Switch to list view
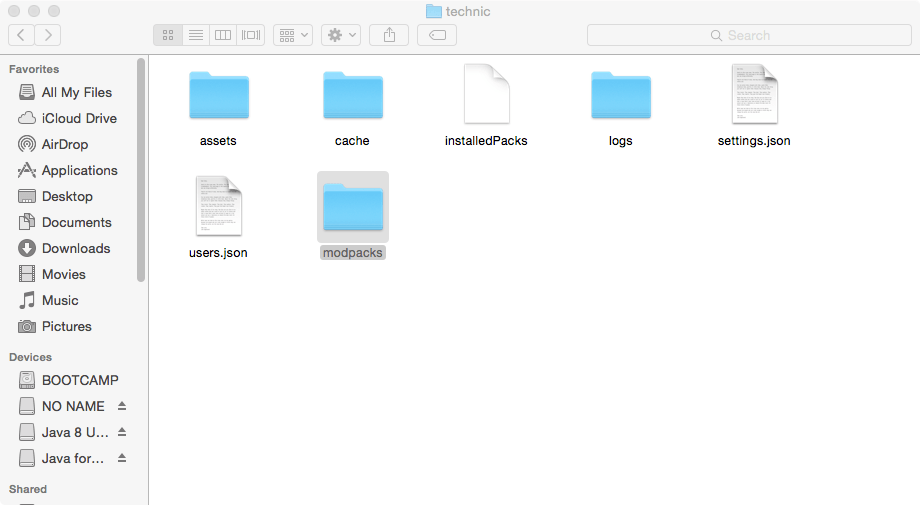This screenshot has width=920, height=505. coord(196,35)
